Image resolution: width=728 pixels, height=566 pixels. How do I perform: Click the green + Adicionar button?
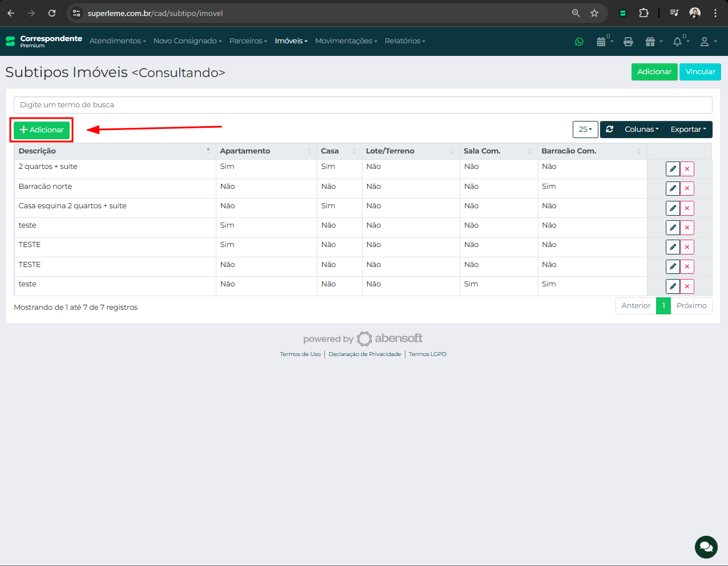pyautogui.click(x=42, y=130)
